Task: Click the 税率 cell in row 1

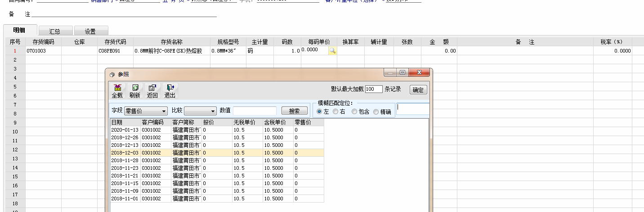Action: point(613,51)
